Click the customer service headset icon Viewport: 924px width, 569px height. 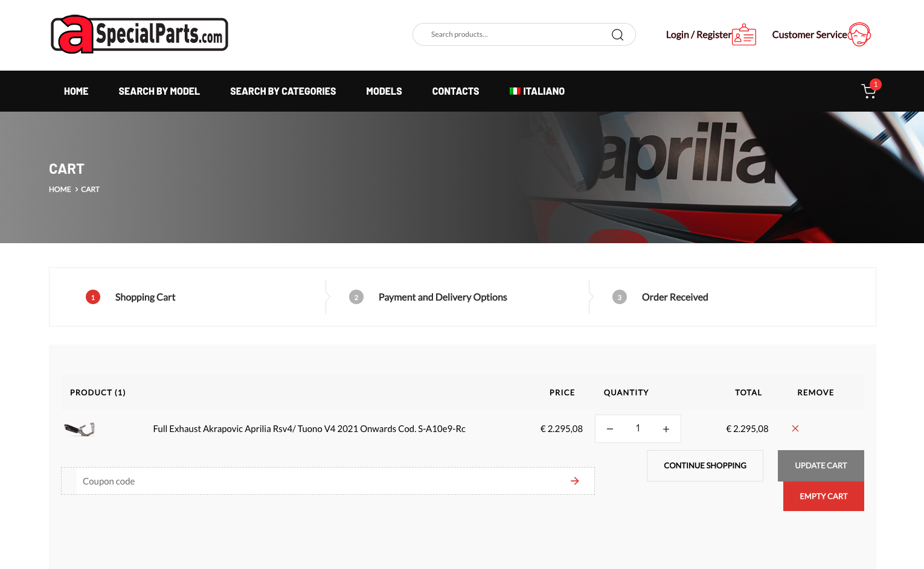point(859,34)
